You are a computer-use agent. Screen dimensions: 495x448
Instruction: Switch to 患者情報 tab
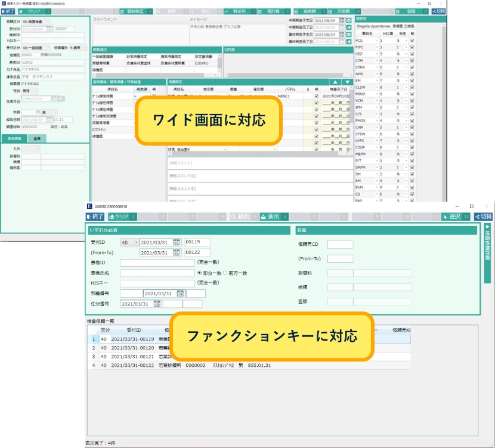(13, 138)
